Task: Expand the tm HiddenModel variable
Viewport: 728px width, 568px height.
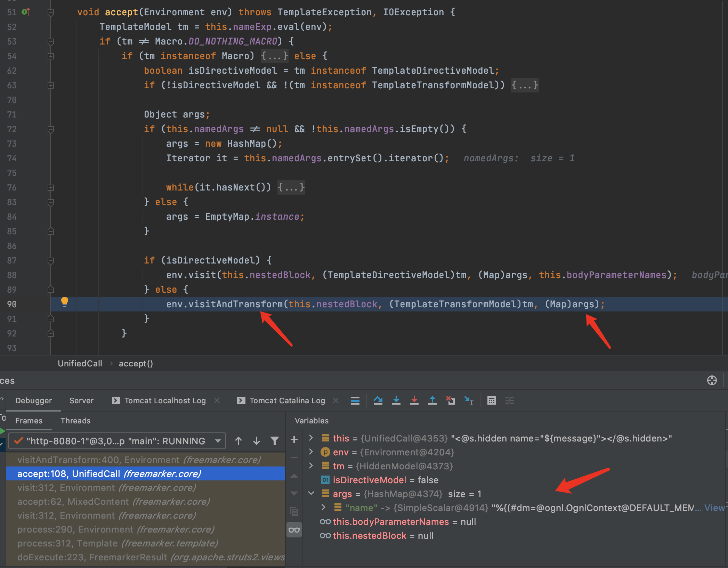Action: point(311,466)
